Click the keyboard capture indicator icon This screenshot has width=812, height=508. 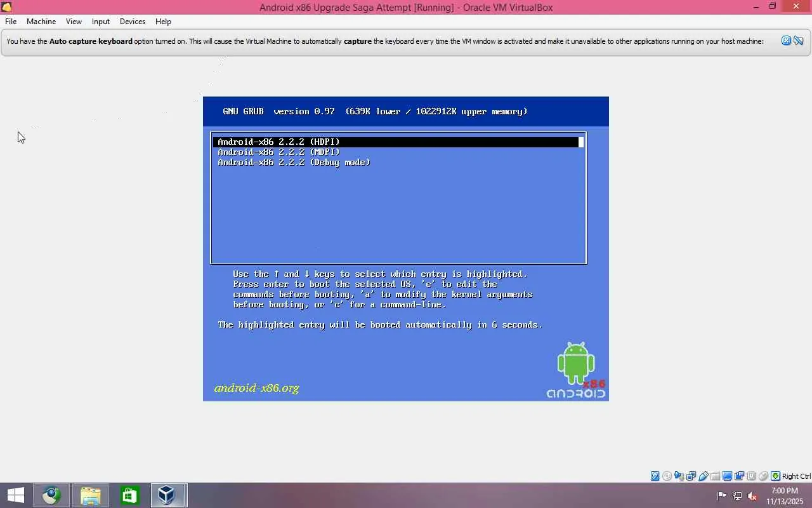click(775, 476)
